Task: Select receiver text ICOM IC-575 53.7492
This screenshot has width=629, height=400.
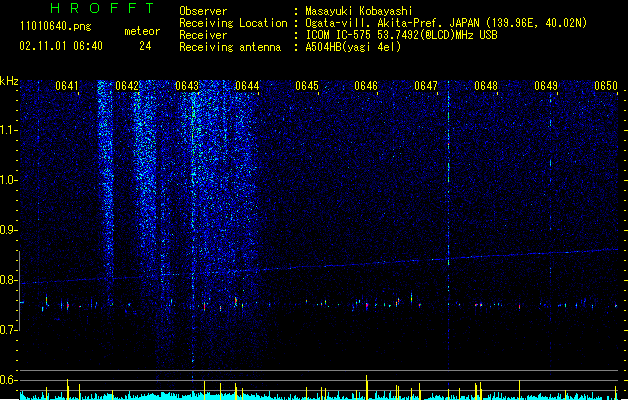Action: pyautogui.click(x=359, y=35)
